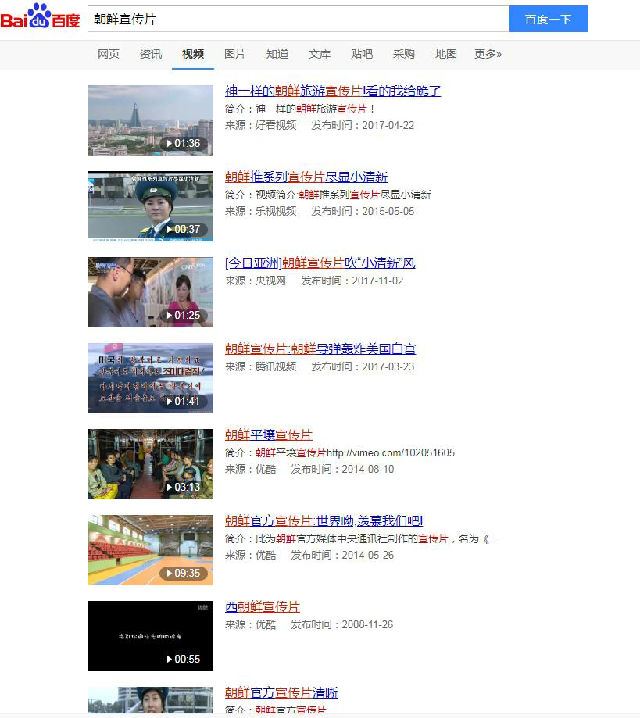640x718 pixels.
Task: Click the play icon beside 01:36
Action: click(x=169, y=143)
